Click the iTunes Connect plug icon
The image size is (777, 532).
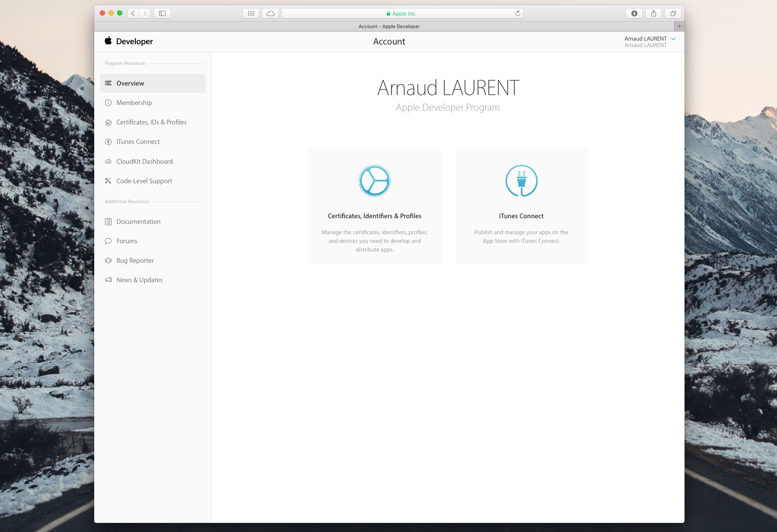click(521, 181)
